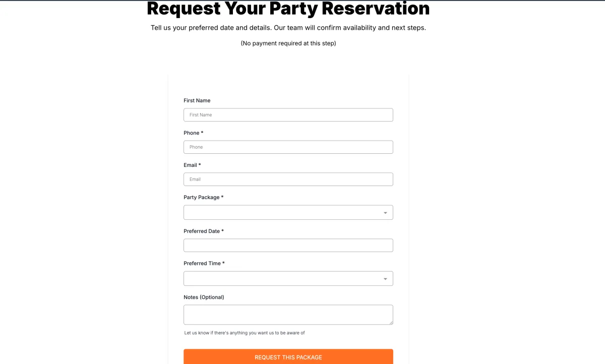Viewport: 605px width, 364px height.
Task: Click the Request Your Party Reservation heading
Action: (x=288, y=9)
